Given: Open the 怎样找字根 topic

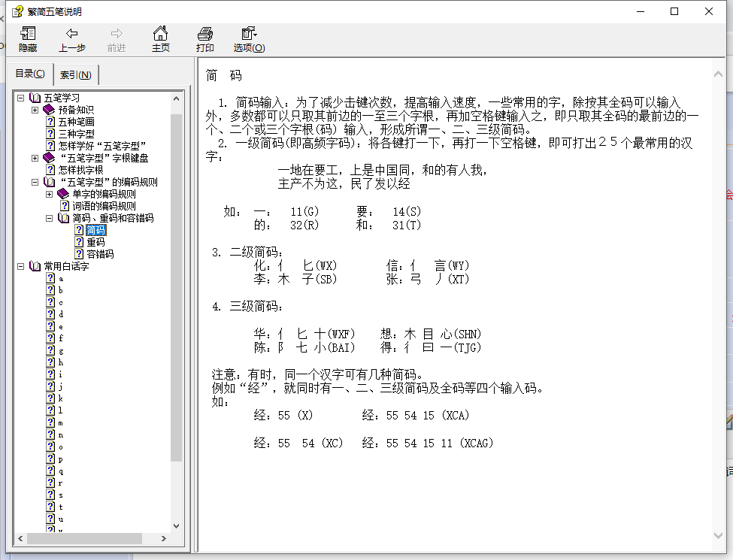Looking at the screenshot, I should (x=80, y=170).
